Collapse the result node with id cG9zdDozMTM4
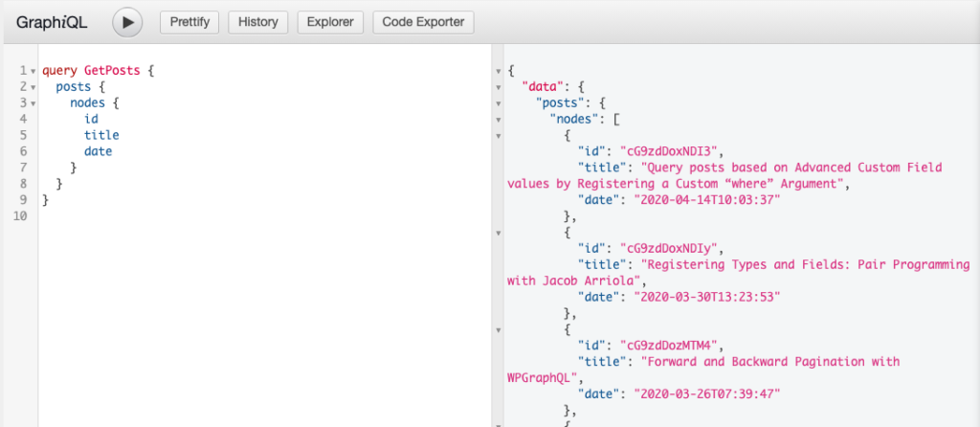 coord(498,330)
